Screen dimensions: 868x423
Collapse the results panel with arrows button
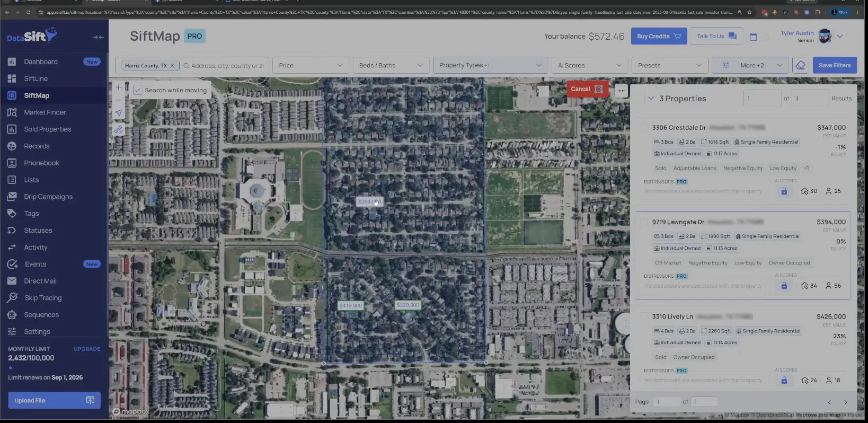[x=621, y=91]
